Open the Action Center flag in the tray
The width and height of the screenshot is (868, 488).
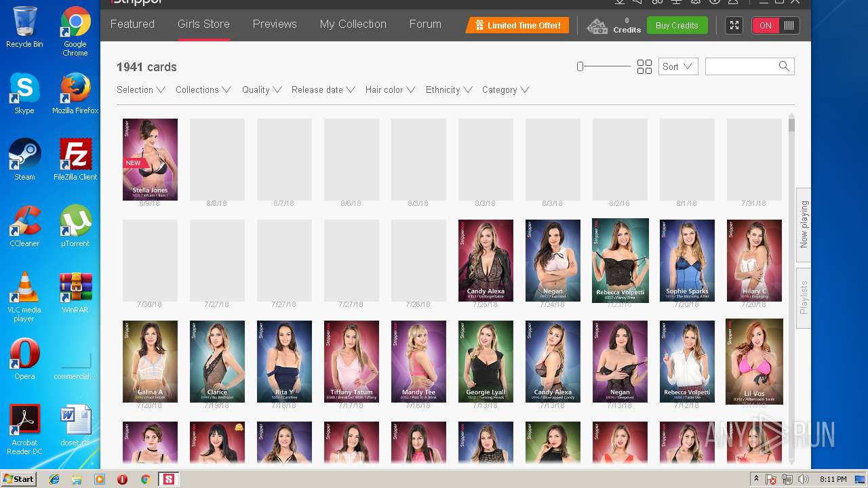tap(771, 480)
